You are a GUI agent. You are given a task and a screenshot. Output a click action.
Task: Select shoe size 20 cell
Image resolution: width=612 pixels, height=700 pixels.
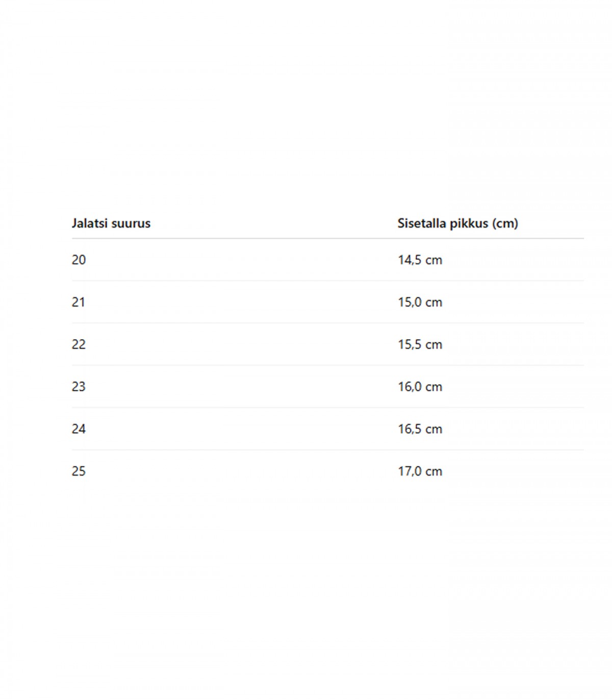(x=79, y=260)
